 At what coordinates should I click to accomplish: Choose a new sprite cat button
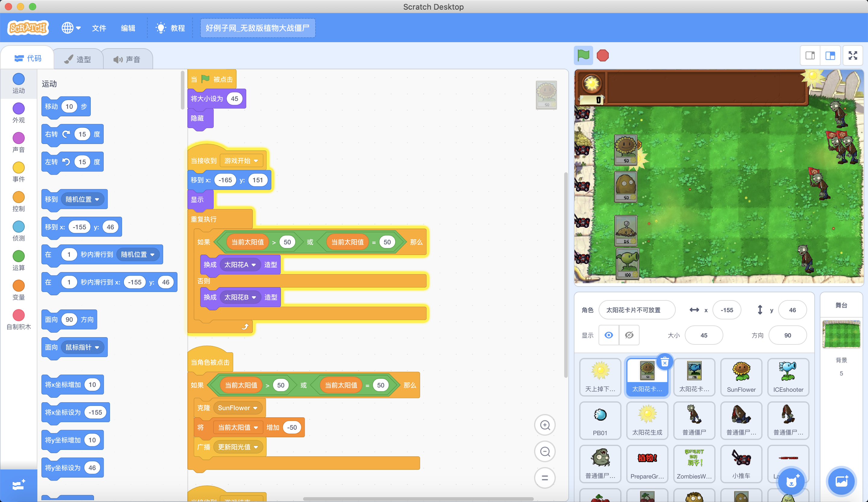click(791, 481)
